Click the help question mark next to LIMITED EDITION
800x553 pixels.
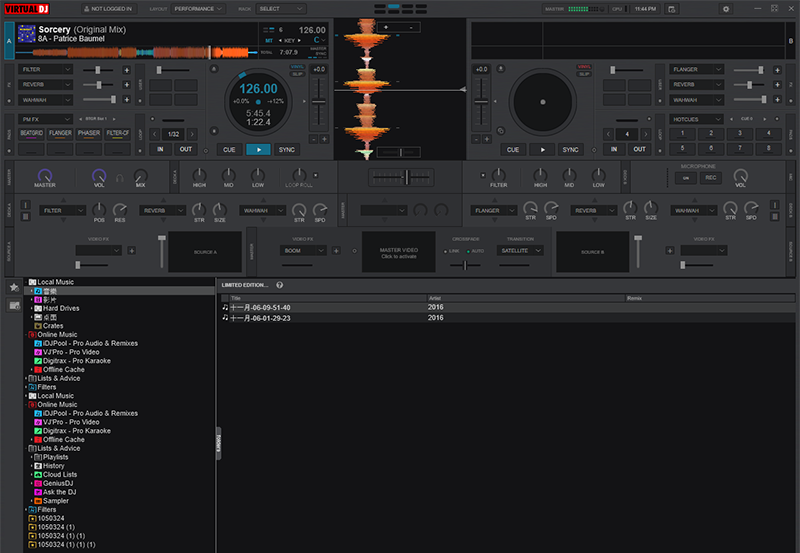click(x=280, y=285)
